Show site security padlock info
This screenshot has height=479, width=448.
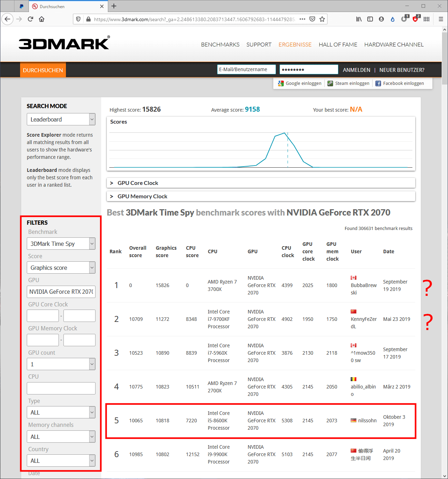point(88,19)
